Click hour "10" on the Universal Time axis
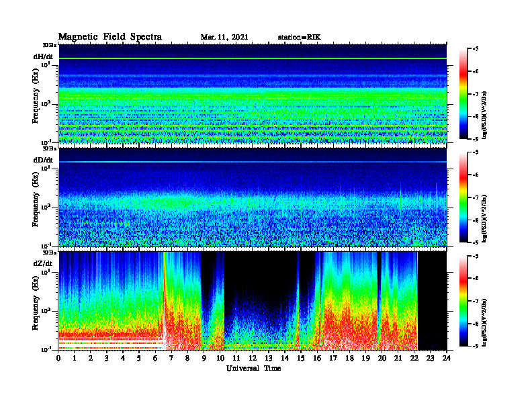Viewport: 532px width, 411px height. 220,359
